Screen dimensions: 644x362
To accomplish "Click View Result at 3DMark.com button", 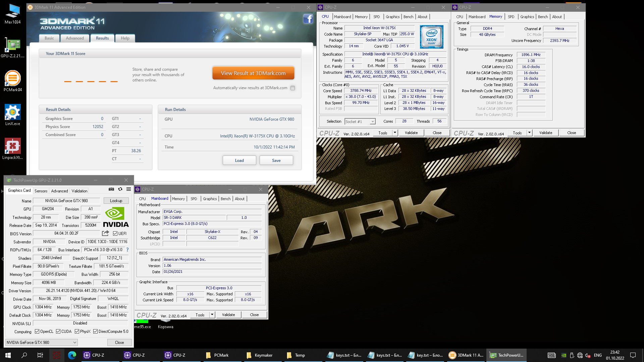I will click(253, 73).
